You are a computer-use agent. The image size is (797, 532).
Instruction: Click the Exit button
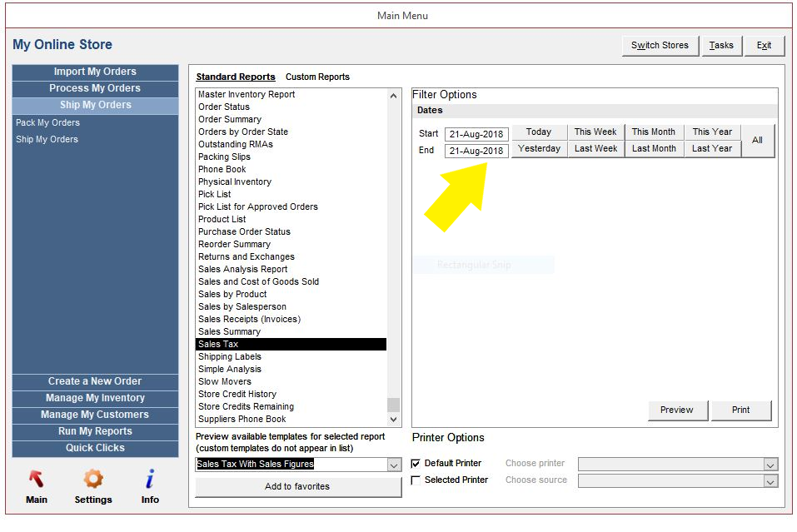point(764,46)
